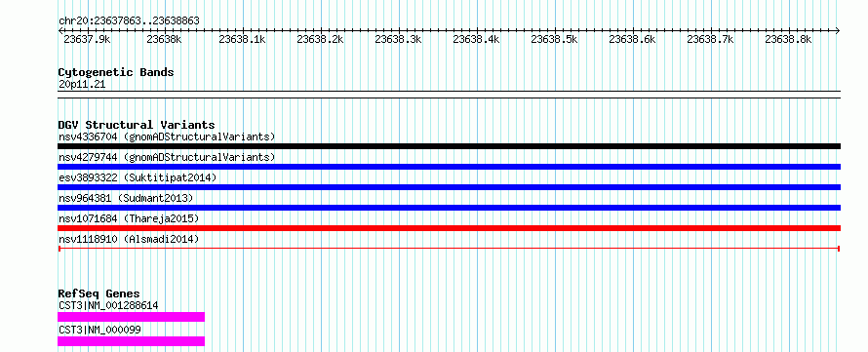
Task: Select the blue nsv4279744 variant bar
Action: 449,167
